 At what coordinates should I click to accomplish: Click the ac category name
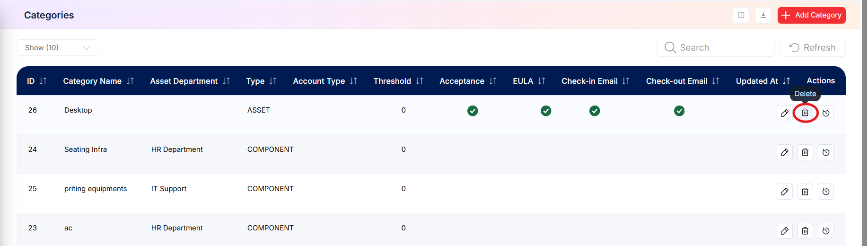point(68,228)
